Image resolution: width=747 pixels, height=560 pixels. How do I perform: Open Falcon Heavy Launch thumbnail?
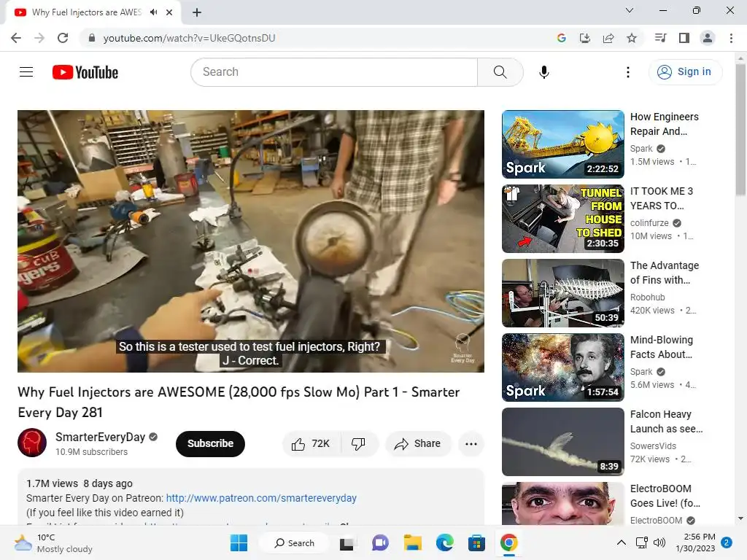coord(562,441)
